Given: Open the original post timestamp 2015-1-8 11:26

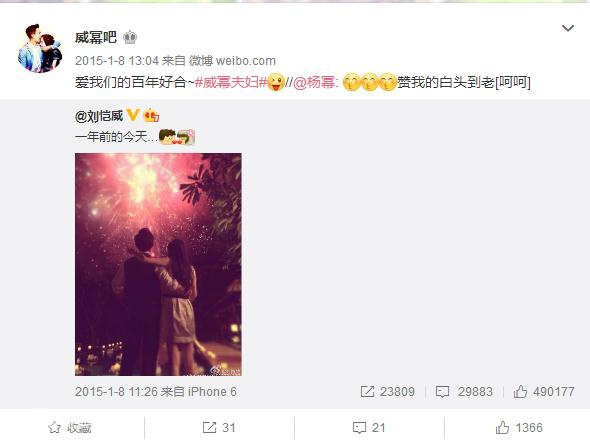Looking at the screenshot, I should 116,392.
